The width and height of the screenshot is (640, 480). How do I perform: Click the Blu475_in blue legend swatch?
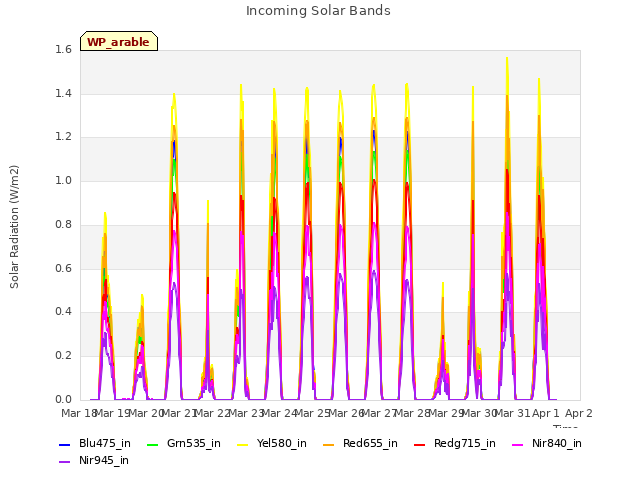pos(64,444)
